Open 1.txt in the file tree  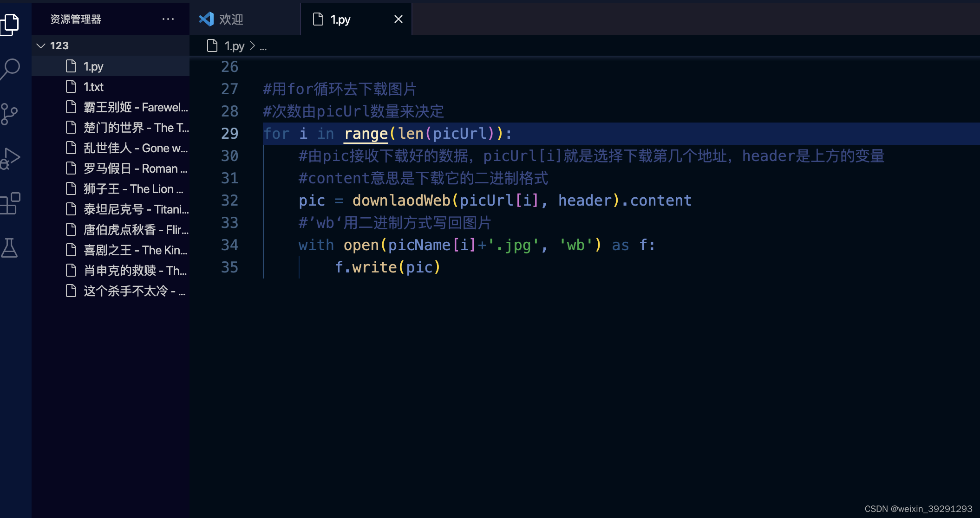[111, 87]
